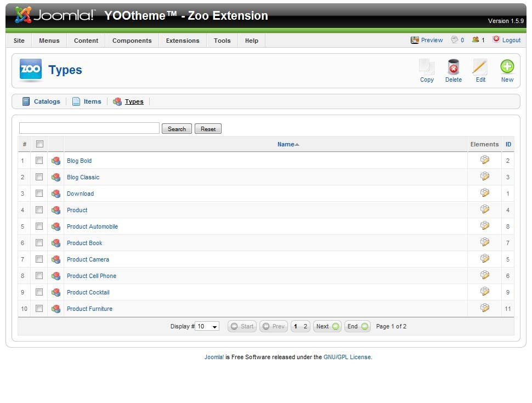This screenshot has height=403, width=532.
Task: Toggle the select-all checkbox in header
Action: (39, 144)
